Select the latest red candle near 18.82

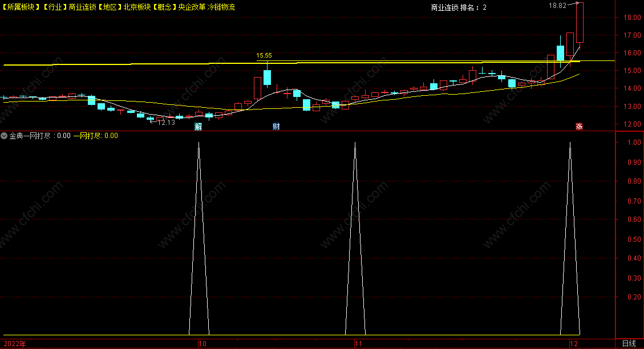(x=580, y=23)
